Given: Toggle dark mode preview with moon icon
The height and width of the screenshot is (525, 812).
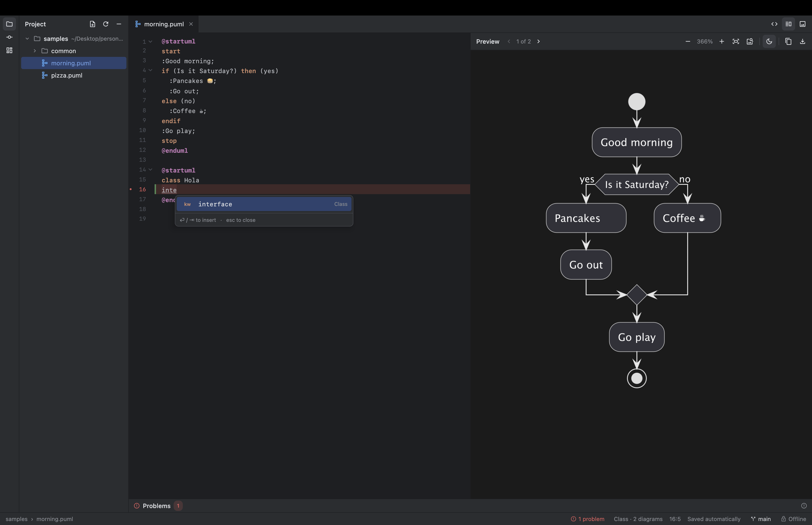Looking at the screenshot, I should (x=769, y=41).
